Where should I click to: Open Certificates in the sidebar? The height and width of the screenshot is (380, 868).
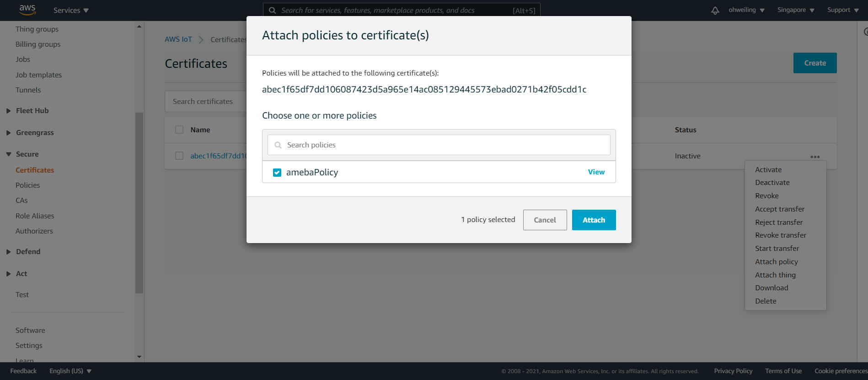pyautogui.click(x=35, y=170)
